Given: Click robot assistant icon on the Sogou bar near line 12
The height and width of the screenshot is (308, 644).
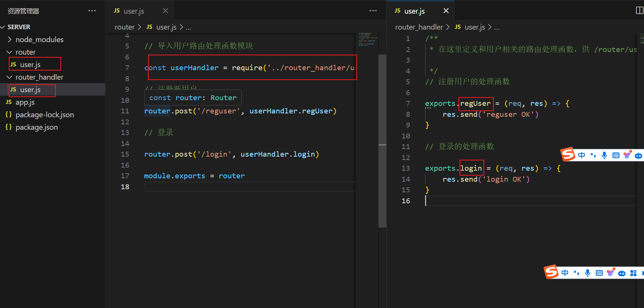Looking at the screenshot, I should (x=639, y=155).
